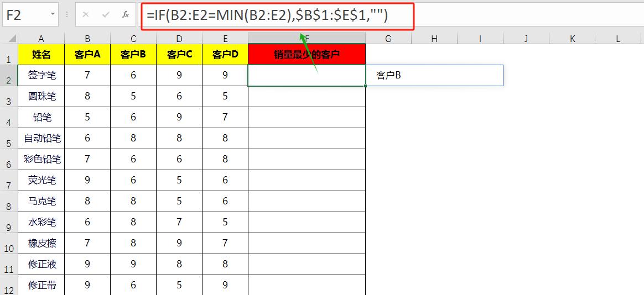Select row 6 header
Viewport: 644px width, 295px height.
[9, 159]
